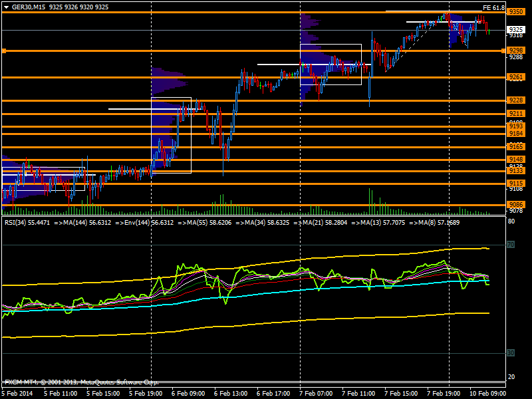Click the FXCM MT4 copyright text
Image resolution: width=532 pixels, height=399 pixels.
[x=82, y=382]
